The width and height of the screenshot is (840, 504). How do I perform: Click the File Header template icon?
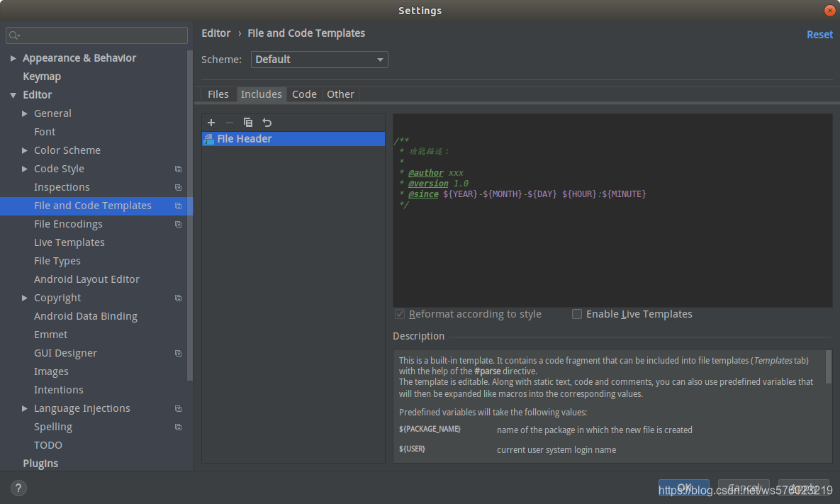click(209, 139)
